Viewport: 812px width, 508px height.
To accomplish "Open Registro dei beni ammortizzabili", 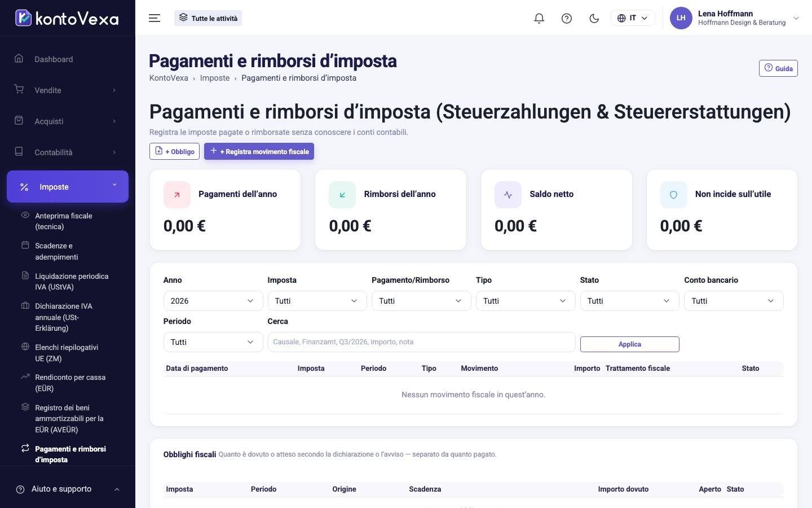I will click(x=68, y=418).
